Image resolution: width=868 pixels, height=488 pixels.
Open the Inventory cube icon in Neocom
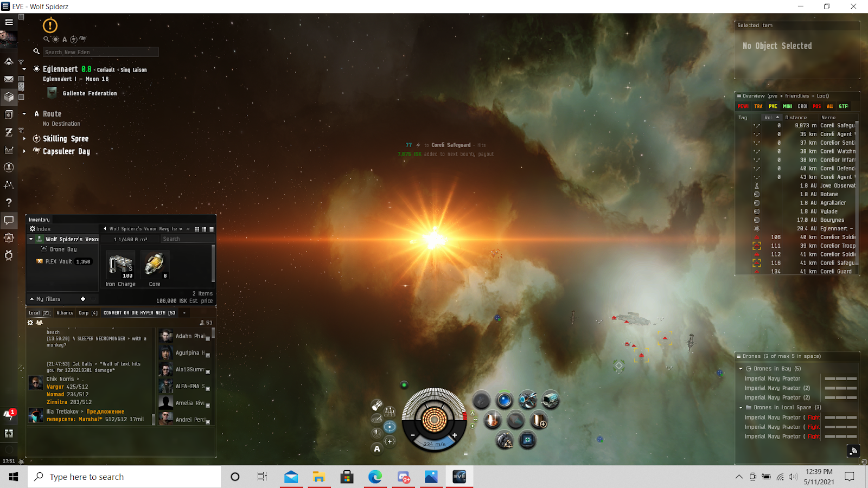[x=9, y=97]
